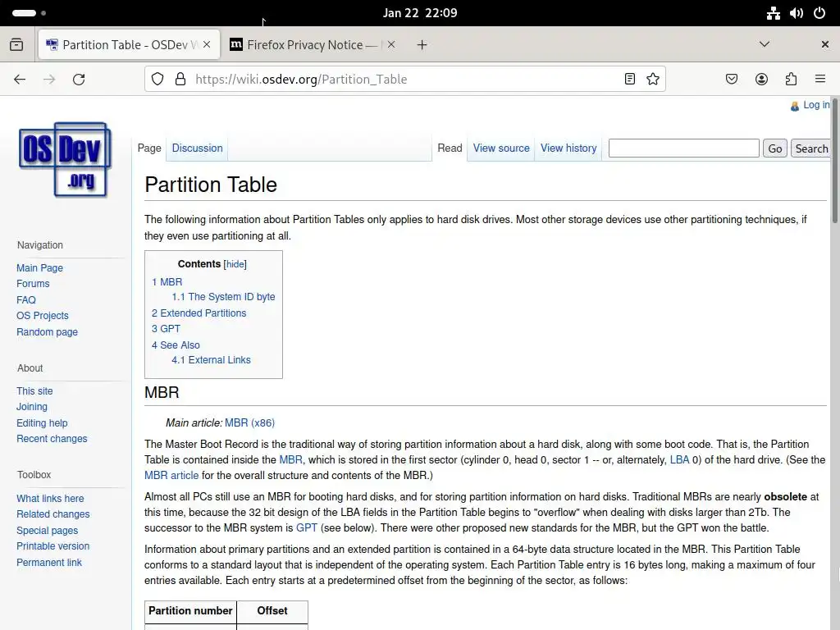Jump to 2 Extended Partitions
The width and height of the screenshot is (840, 630).
coord(199,313)
